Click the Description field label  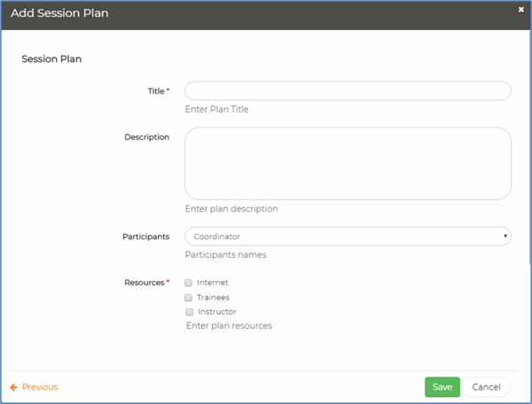146,137
